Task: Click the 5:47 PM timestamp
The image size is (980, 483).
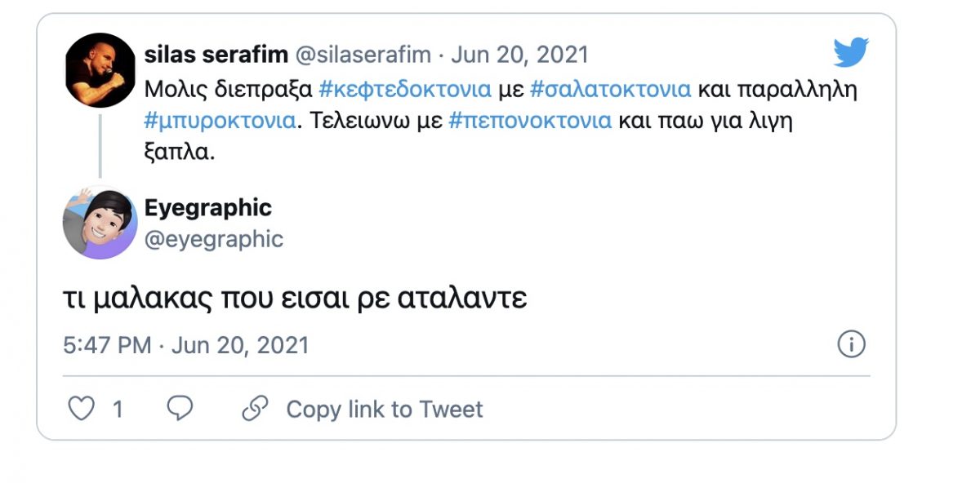Action: point(106,345)
